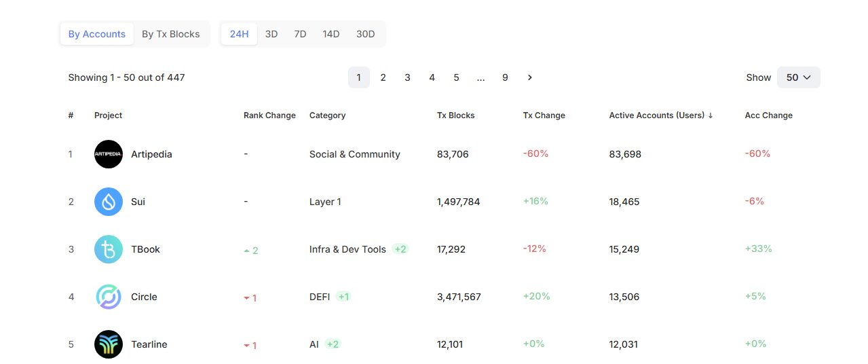The image size is (868, 364).
Task: Open the Show 50 rows dropdown
Action: click(798, 77)
